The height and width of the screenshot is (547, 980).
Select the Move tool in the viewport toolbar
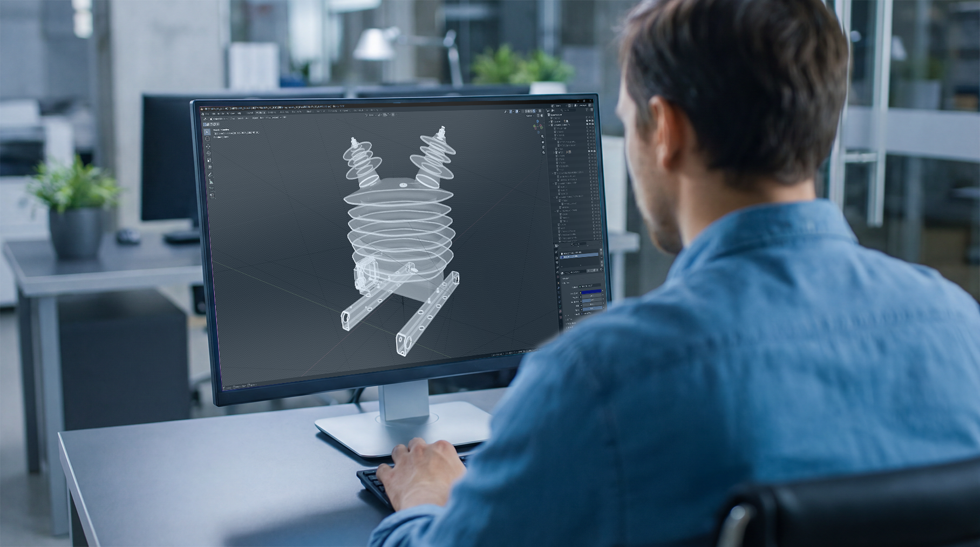[208, 146]
